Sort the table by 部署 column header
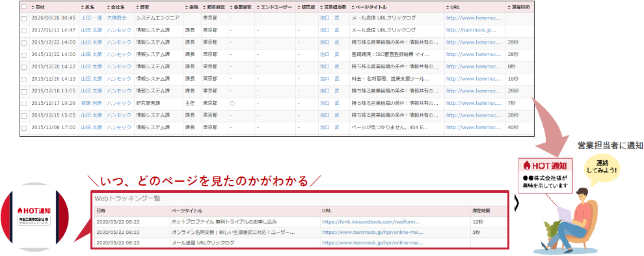The width and height of the screenshot is (644, 256). click(142, 7)
